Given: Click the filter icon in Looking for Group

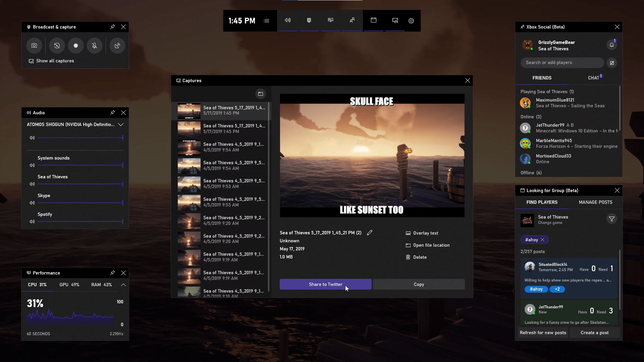Looking at the screenshot, I should [x=612, y=219].
